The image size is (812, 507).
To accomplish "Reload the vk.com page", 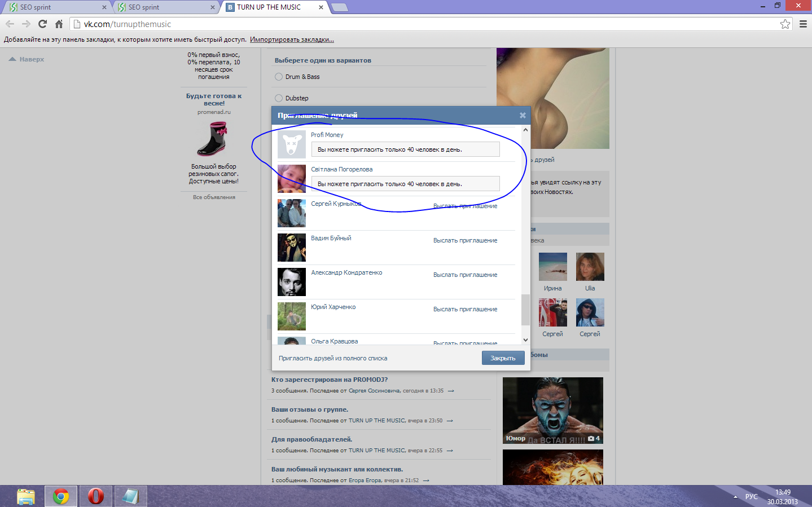I will (42, 24).
